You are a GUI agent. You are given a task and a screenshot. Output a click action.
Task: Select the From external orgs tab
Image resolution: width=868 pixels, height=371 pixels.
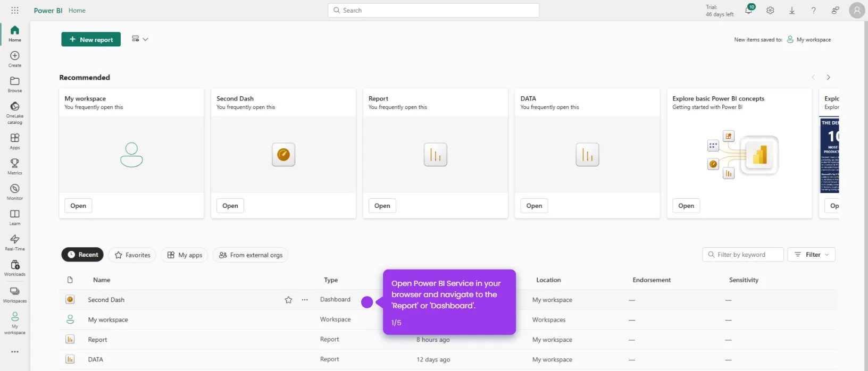click(251, 255)
